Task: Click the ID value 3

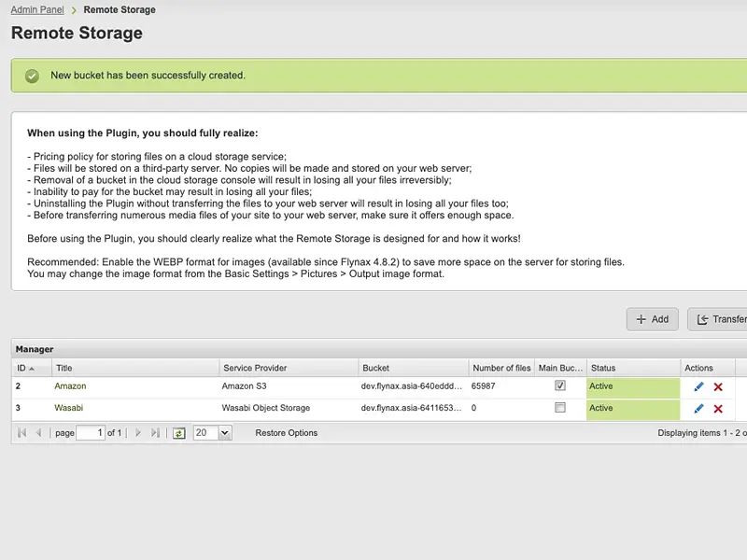Action: (18, 408)
